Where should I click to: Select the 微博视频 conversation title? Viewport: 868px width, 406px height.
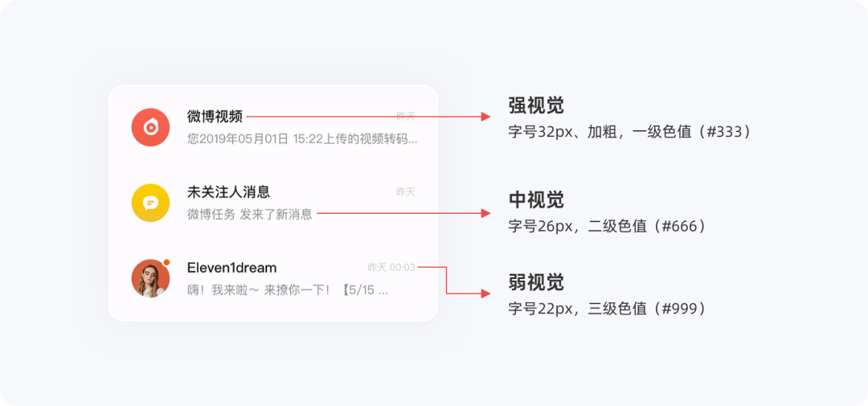tap(215, 117)
